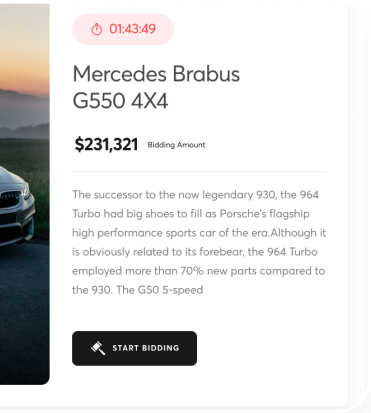Click the car headlight in the image

point(25,191)
